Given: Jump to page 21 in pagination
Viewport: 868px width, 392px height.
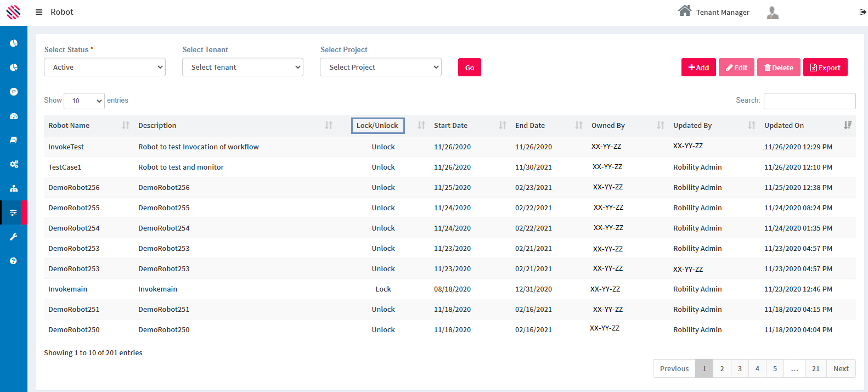Looking at the screenshot, I should point(815,369).
